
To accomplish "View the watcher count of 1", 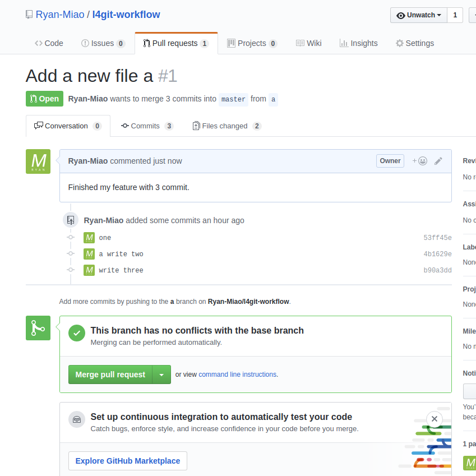I will pyautogui.click(x=455, y=15).
